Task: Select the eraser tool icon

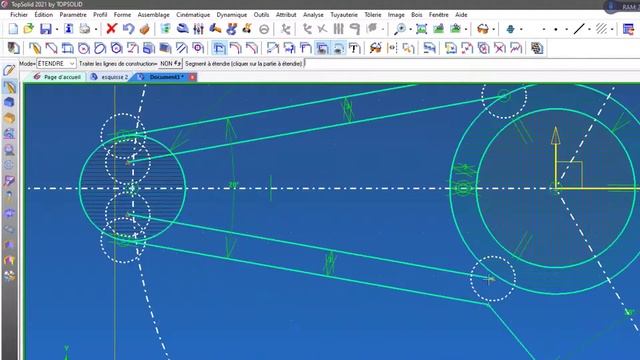Action: [x=144, y=29]
